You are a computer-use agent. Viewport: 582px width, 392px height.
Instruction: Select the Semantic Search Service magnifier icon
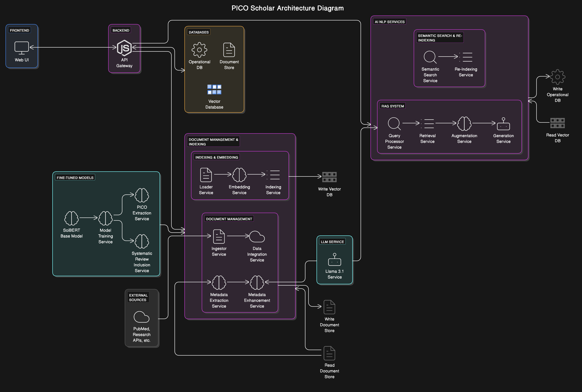coord(430,57)
